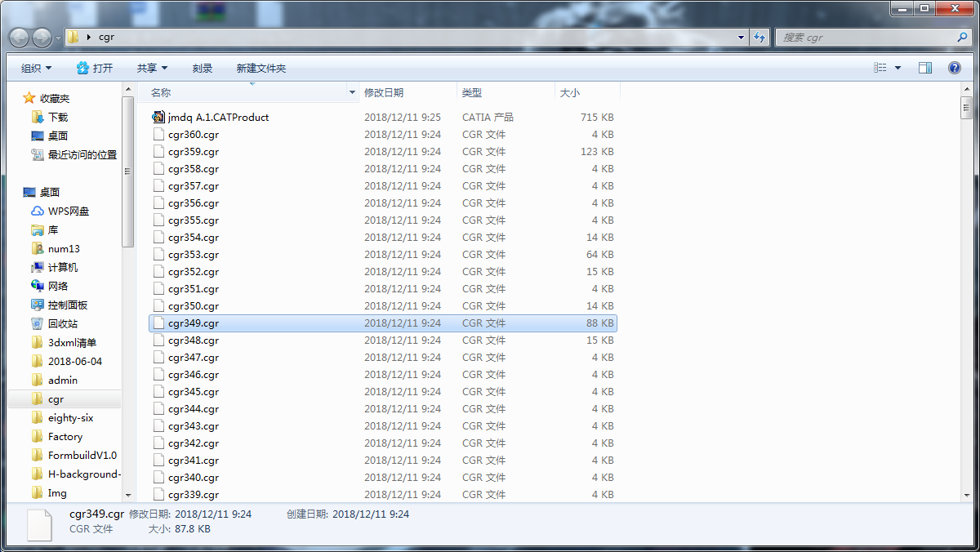Click 新建文件夹 button
The image size is (980, 552).
coord(261,69)
